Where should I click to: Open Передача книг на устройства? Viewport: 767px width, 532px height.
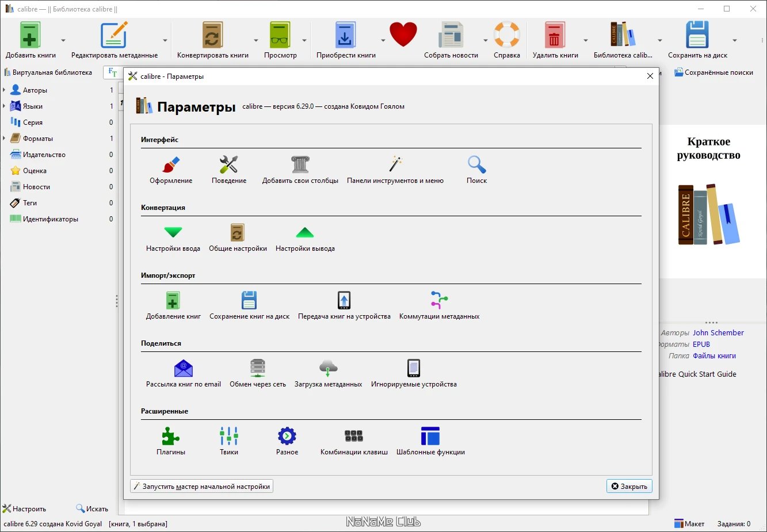pos(344,306)
